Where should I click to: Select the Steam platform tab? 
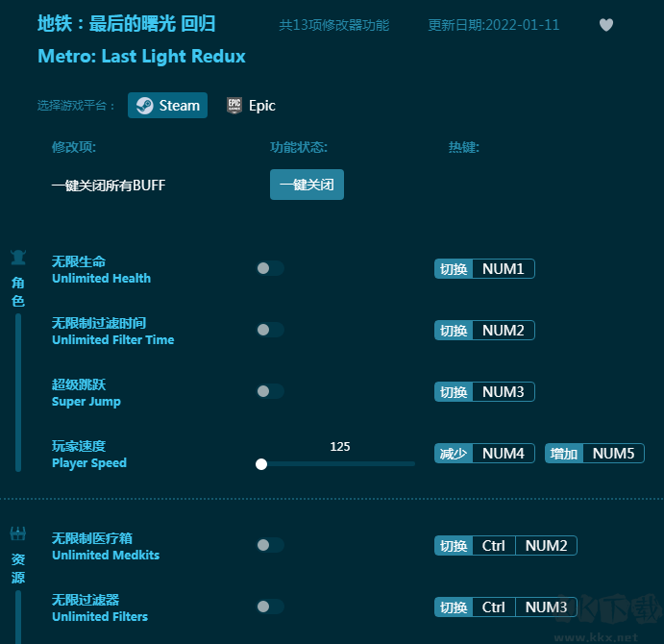(168, 106)
